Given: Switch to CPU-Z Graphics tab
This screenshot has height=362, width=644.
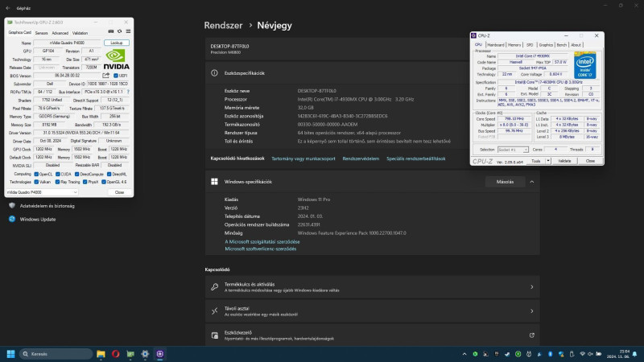Looking at the screenshot, I should 546,45.
